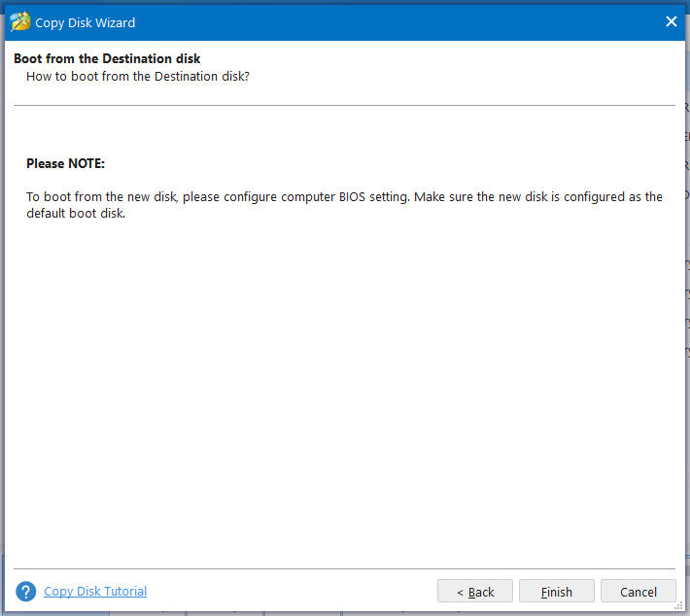The image size is (690, 616).
Task: Click the Finish button
Action: point(556,591)
